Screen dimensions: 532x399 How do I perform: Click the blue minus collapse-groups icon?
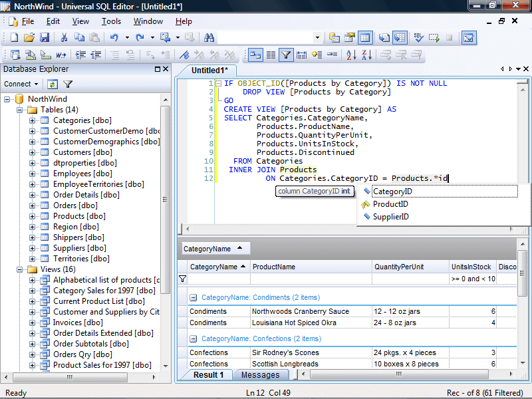pyautogui.click(x=332, y=55)
